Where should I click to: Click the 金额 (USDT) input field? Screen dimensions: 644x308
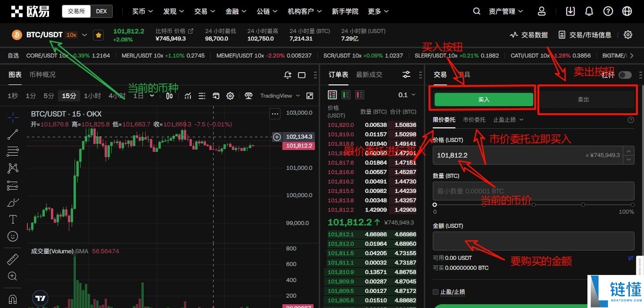pyautogui.click(x=534, y=241)
